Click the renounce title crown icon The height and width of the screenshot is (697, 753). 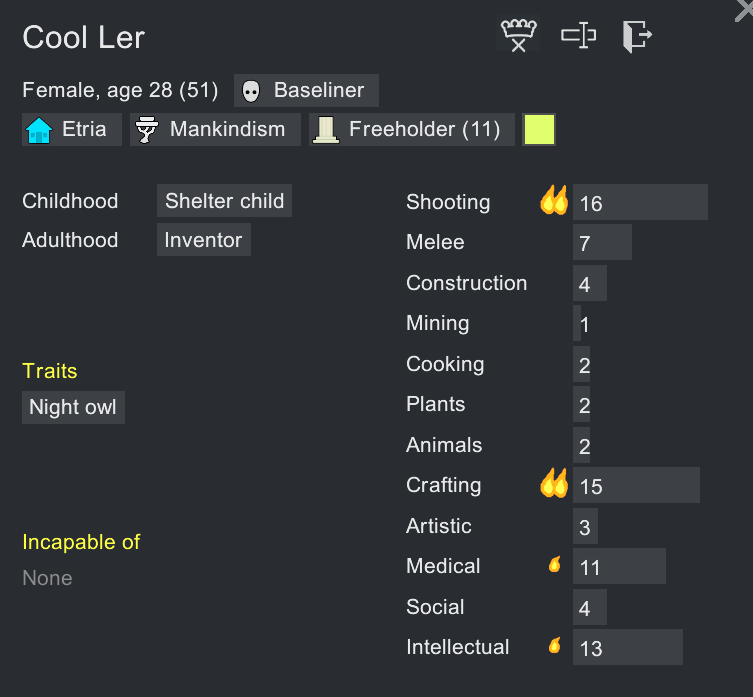[x=518, y=37]
